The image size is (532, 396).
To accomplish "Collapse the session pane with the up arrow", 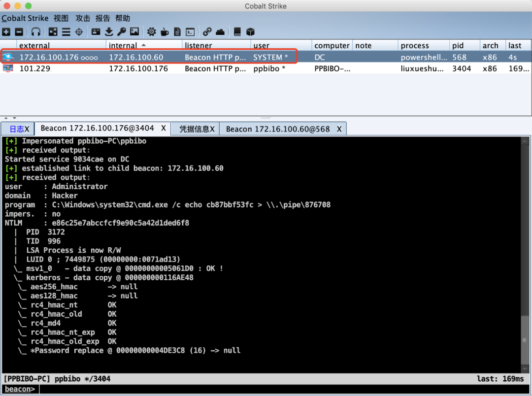I will click(6, 118).
